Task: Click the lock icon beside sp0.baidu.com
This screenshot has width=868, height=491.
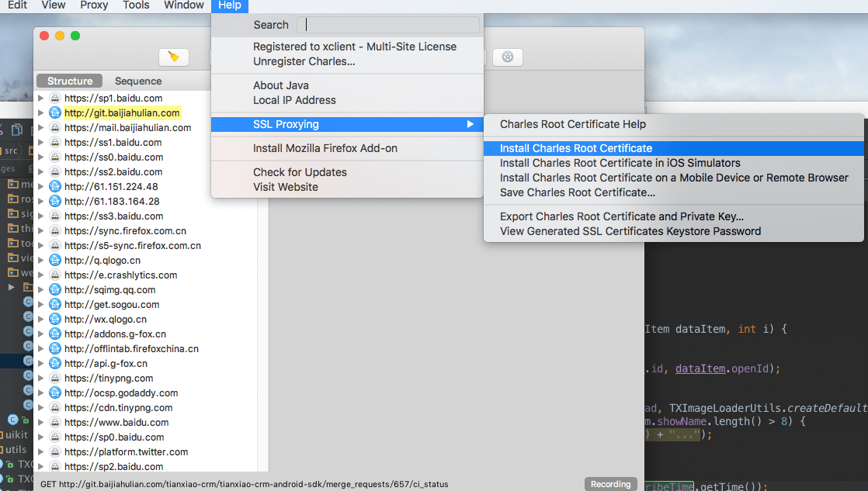Action: click(x=55, y=437)
